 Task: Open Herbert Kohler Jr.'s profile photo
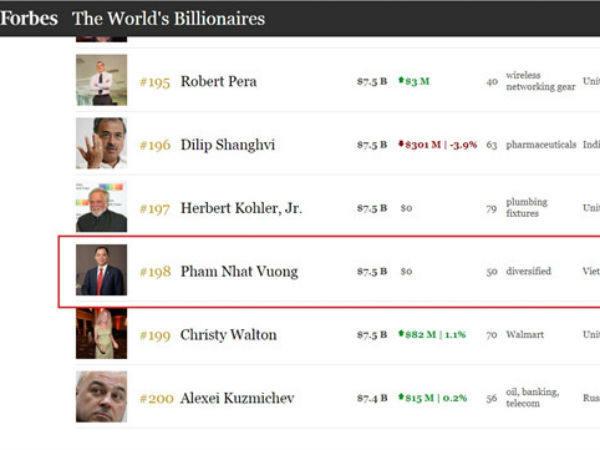[101, 207]
